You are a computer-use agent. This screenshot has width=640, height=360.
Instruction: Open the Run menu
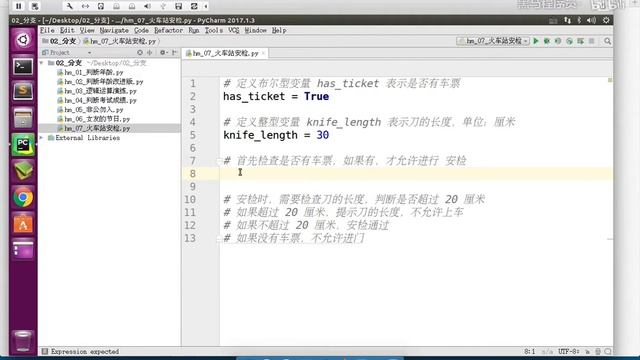(194, 31)
